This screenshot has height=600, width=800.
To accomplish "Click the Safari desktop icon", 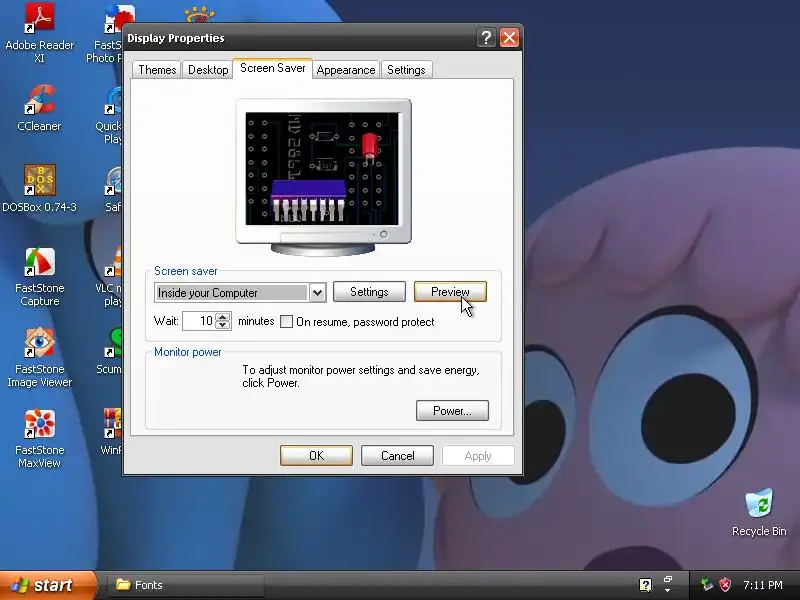I will [113, 189].
